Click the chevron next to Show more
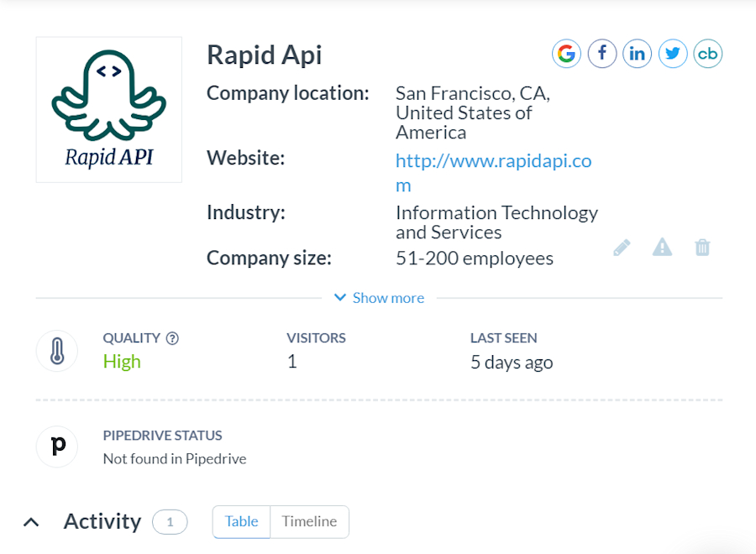 point(339,298)
